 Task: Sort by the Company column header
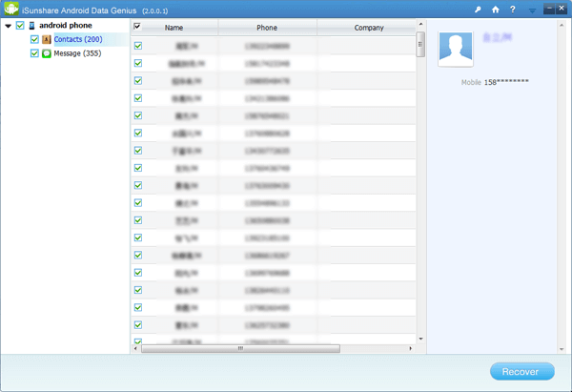point(368,28)
